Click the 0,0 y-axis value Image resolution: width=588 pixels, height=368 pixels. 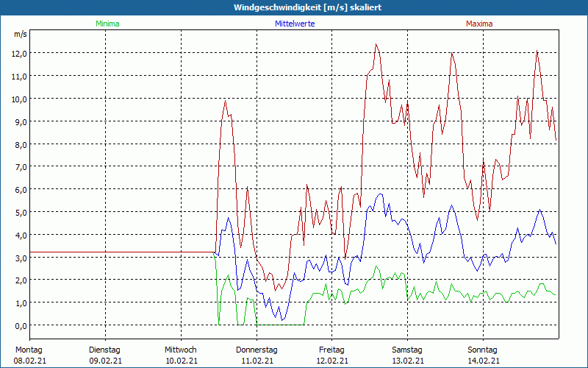pyautogui.click(x=21, y=326)
